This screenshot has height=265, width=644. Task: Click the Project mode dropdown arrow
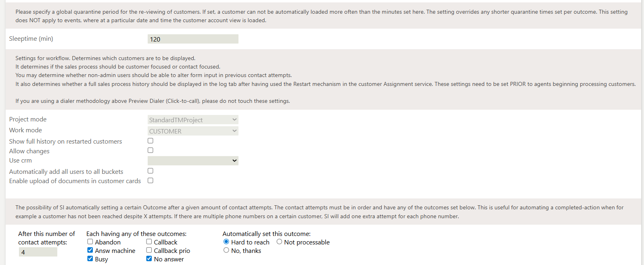pyautogui.click(x=234, y=120)
